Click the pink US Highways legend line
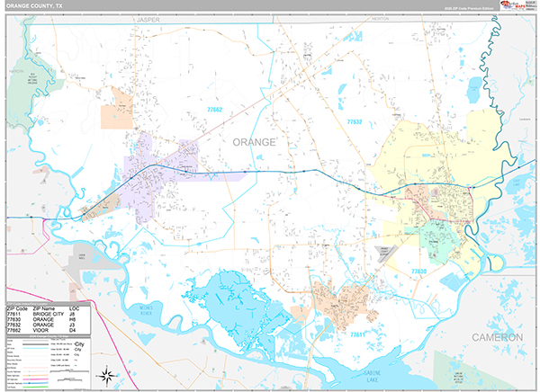 coord(35,379)
